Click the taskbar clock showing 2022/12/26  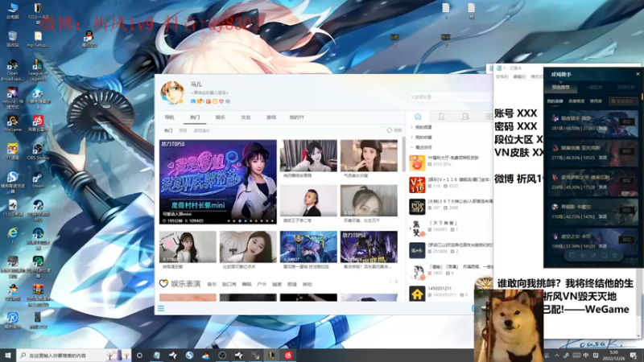pos(613,355)
